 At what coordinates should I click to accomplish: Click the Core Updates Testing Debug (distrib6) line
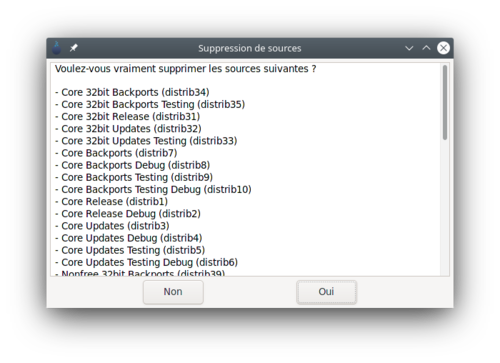(x=146, y=262)
